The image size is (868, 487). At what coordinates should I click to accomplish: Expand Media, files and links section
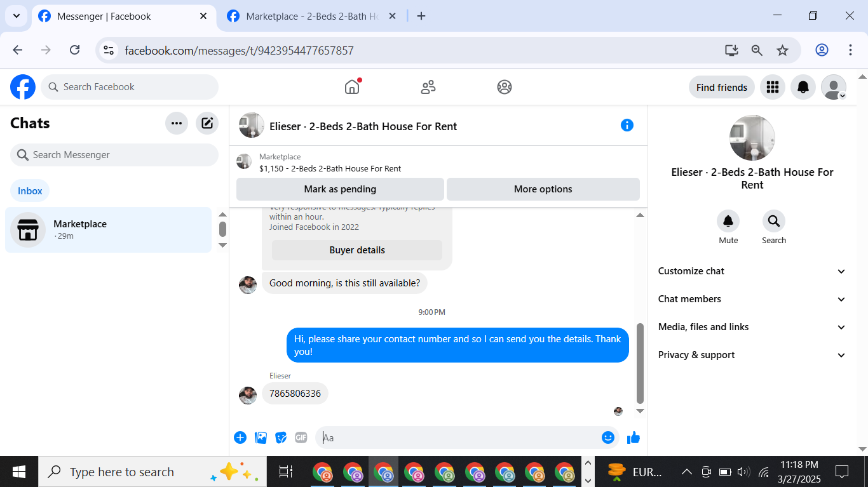pos(752,327)
